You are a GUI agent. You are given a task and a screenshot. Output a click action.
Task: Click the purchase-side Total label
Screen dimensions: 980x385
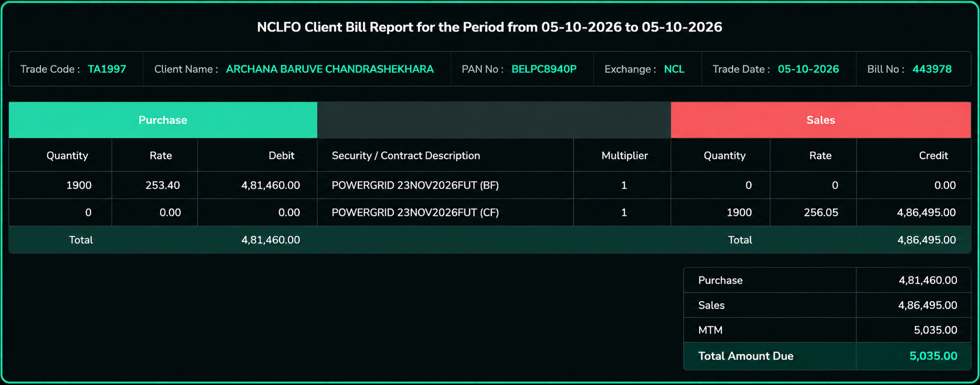(81, 240)
